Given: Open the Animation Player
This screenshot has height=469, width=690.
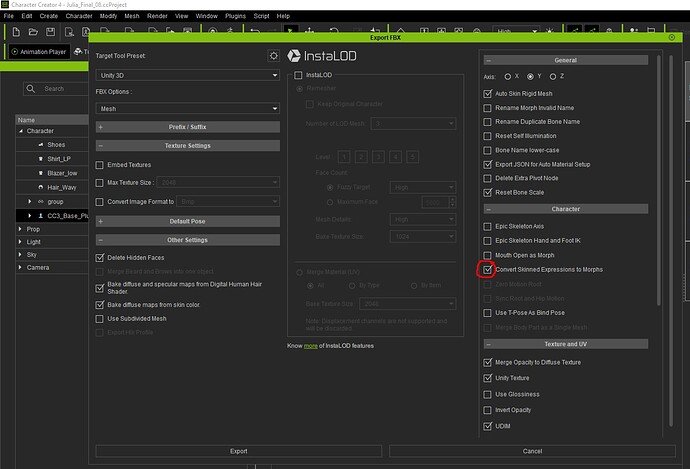Looking at the screenshot, I should coord(39,52).
